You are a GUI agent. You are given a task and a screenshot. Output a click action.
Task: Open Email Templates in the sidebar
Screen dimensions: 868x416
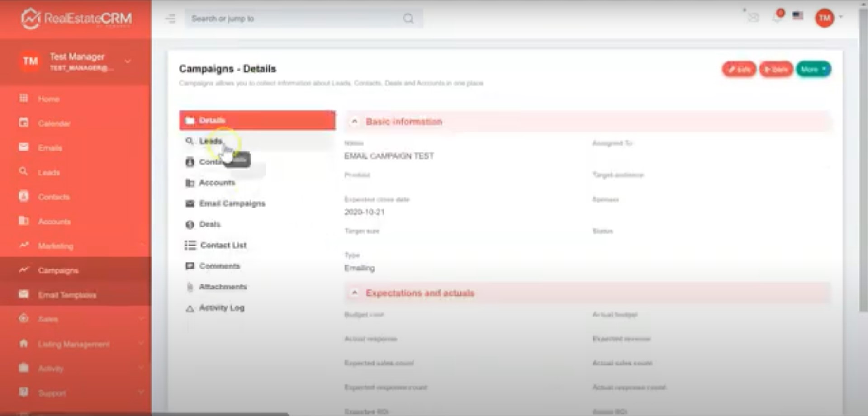(66, 295)
